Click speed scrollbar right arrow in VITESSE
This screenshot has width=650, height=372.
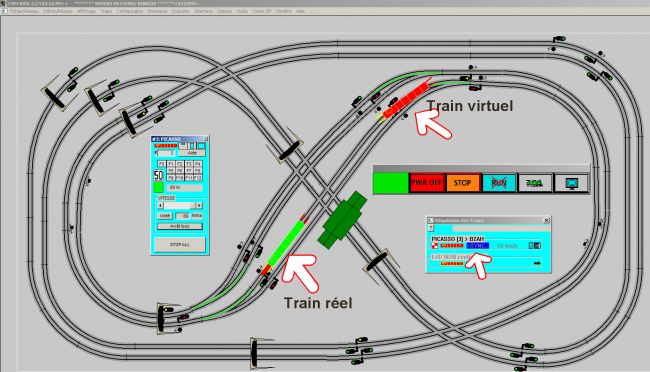tap(199, 205)
